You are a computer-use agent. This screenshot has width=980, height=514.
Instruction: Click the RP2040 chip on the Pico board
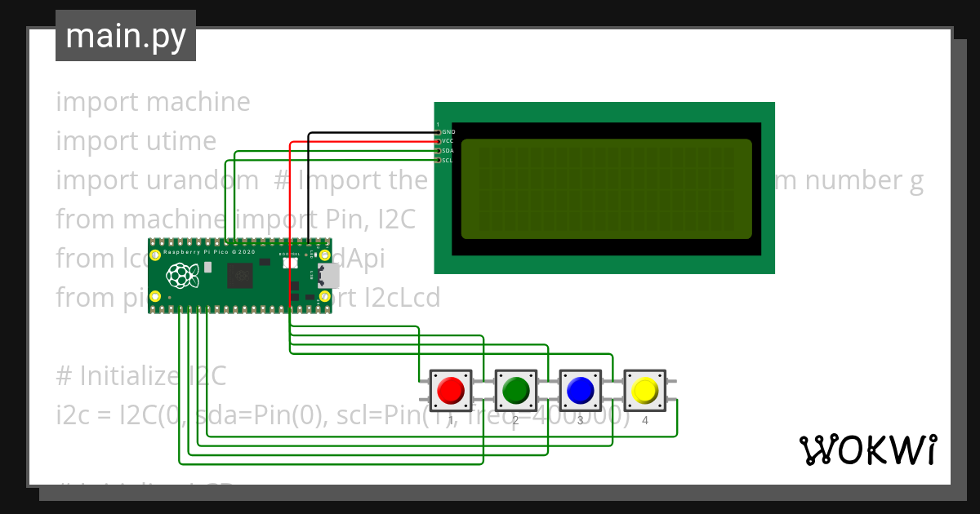(x=241, y=276)
